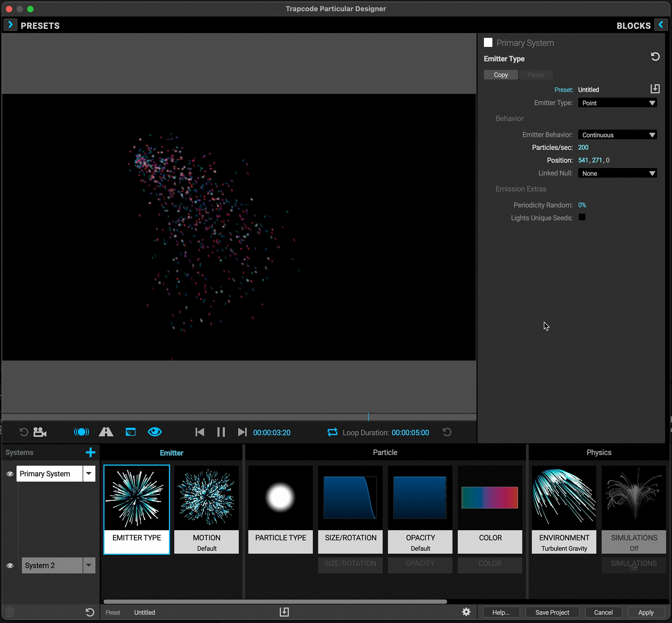Click the Apply button
The image size is (672, 623).
click(645, 612)
